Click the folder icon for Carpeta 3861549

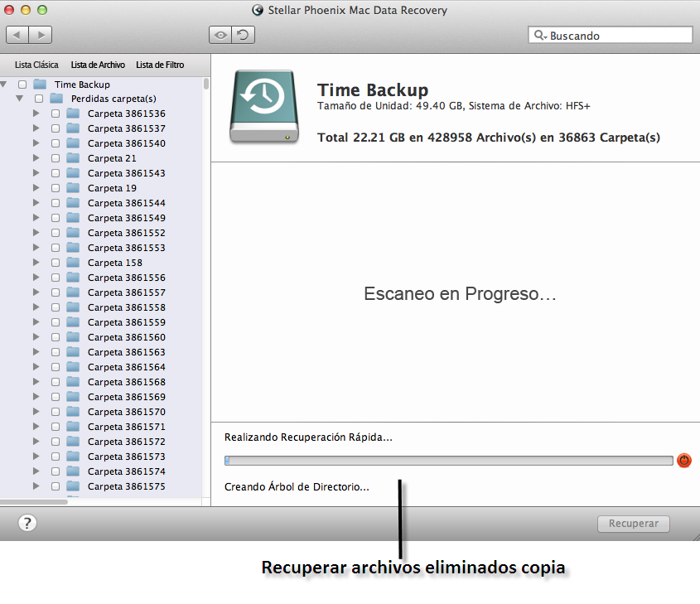[73, 218]
